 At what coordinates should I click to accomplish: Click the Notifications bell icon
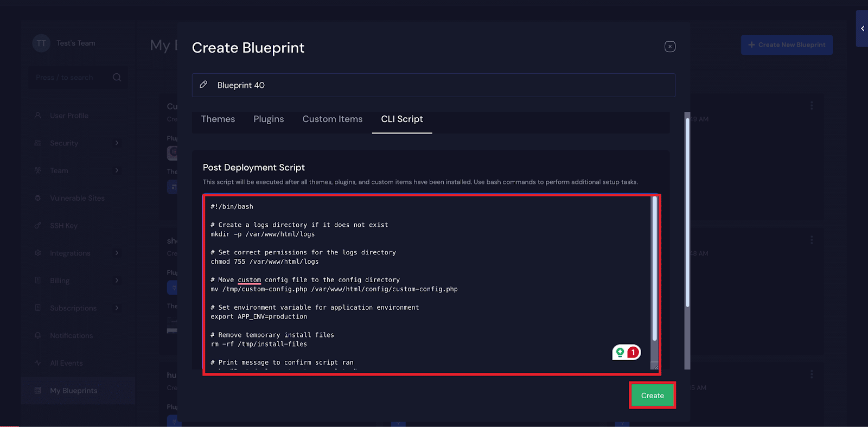click(x=38, y=335)
